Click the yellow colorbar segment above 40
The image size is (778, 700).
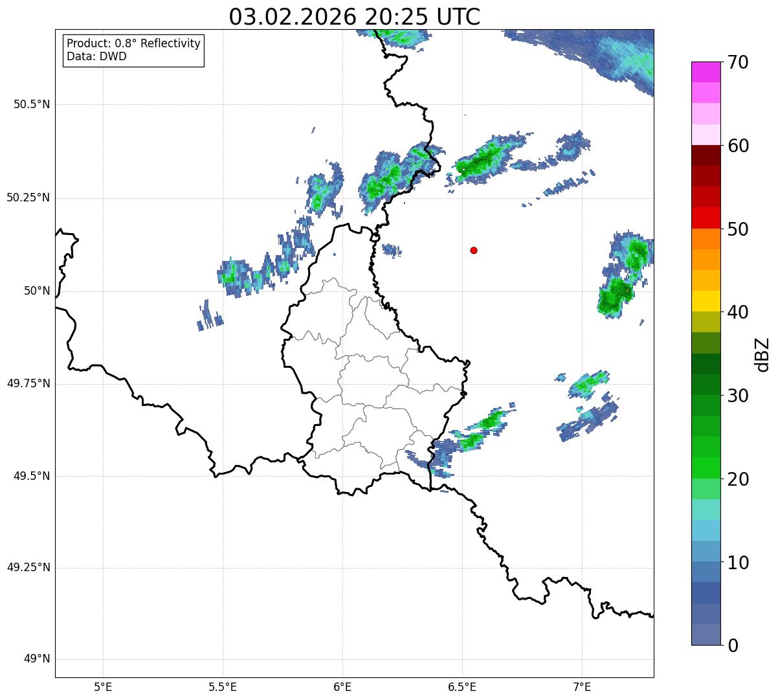706,301
